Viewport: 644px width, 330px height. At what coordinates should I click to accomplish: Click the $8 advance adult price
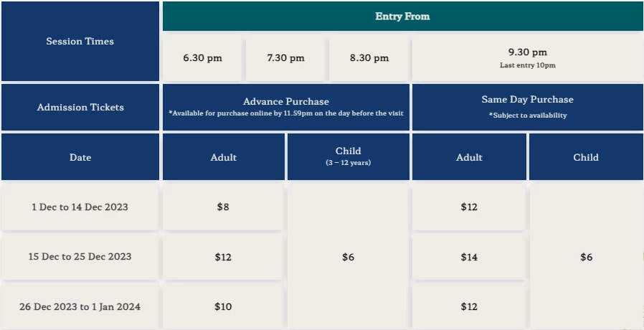coord(223,207)
